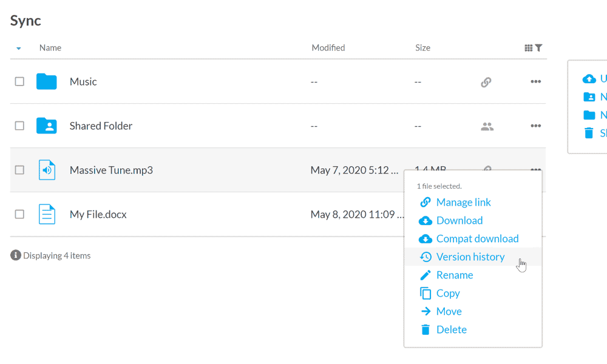Tick the checkbox for Music folder
Viewport: 607px width, 364px height.
coord(19,82)
